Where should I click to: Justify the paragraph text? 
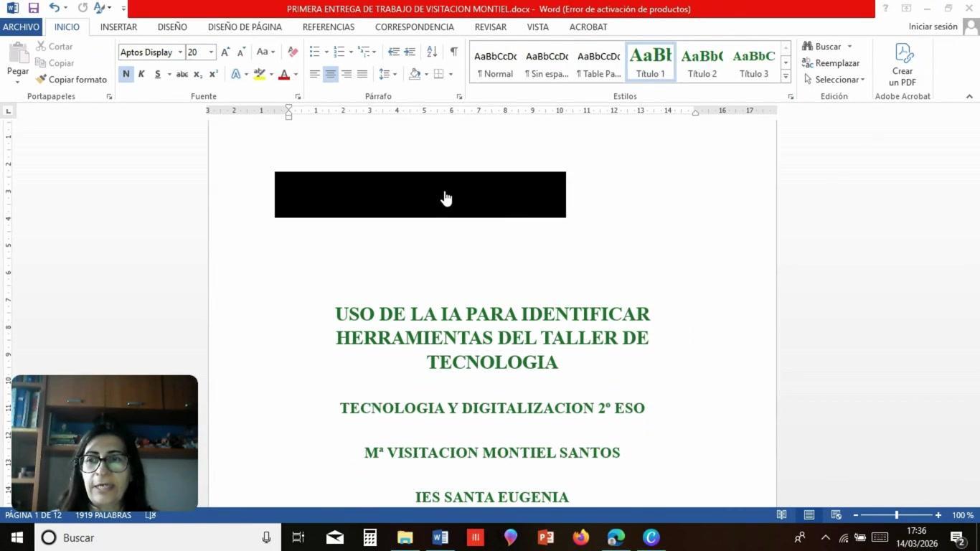pos(362,74)
